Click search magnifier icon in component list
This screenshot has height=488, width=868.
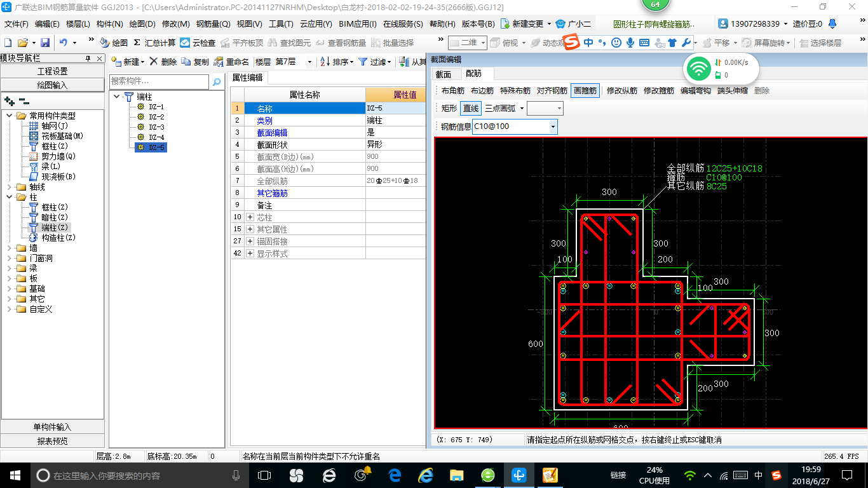coord(217,81)
